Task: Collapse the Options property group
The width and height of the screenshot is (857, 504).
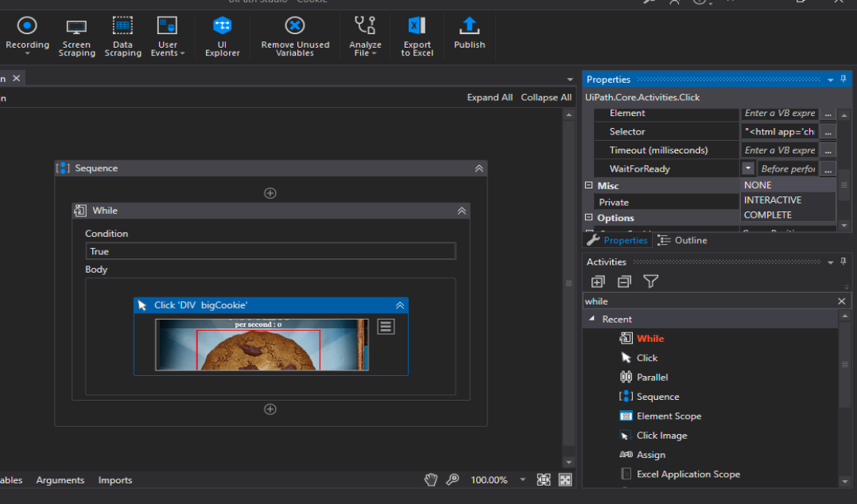Action: (x=588, y=218)
